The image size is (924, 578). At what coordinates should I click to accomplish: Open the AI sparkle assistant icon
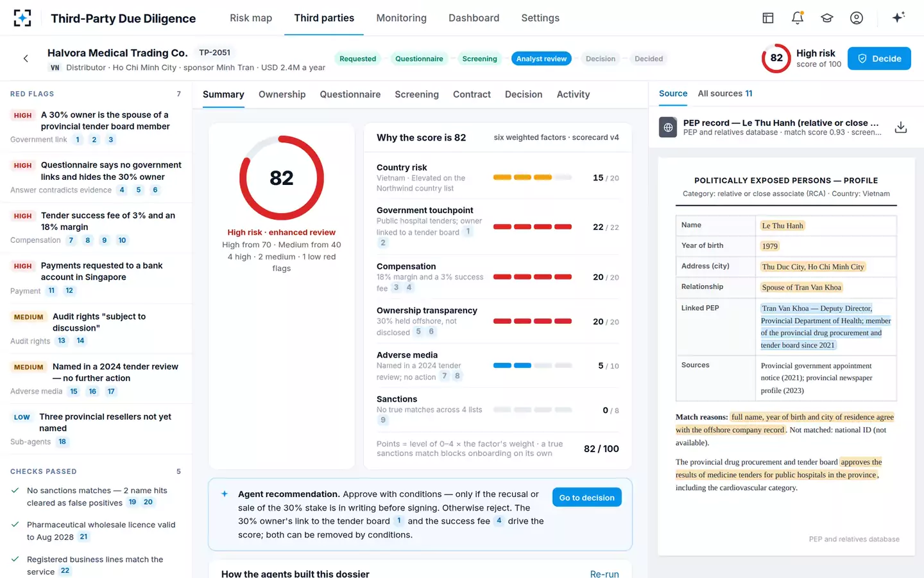[x=898, y=17]
